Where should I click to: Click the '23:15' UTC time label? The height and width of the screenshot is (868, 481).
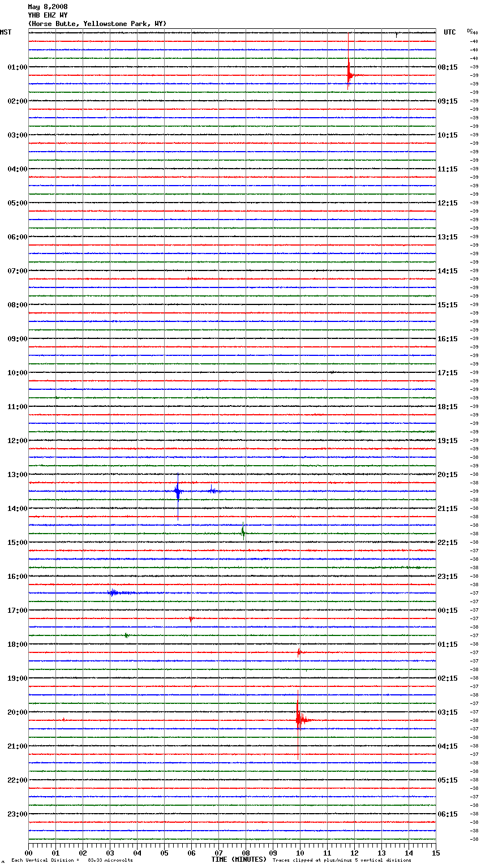tap(448, 576)
